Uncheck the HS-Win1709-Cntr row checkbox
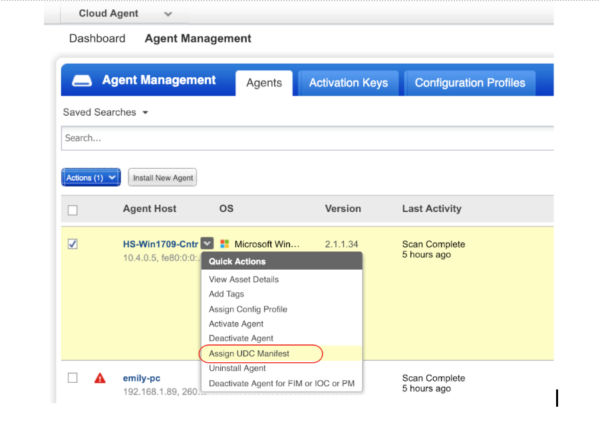The width and height of the screenshot is (600, 424). tap(73, 244)
